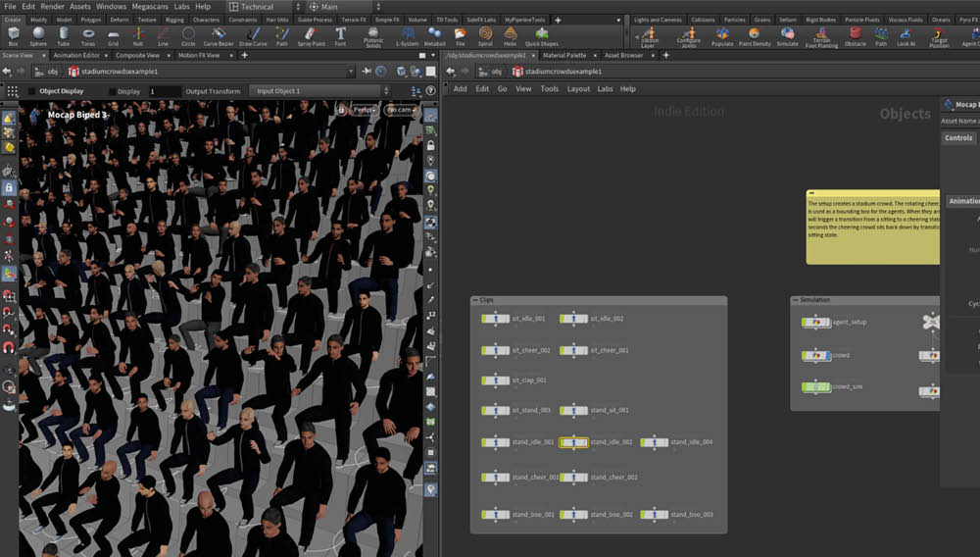Screen dimensions: 980x557
Task: Add a Platonic Solids object
Action: coord(373,36)
